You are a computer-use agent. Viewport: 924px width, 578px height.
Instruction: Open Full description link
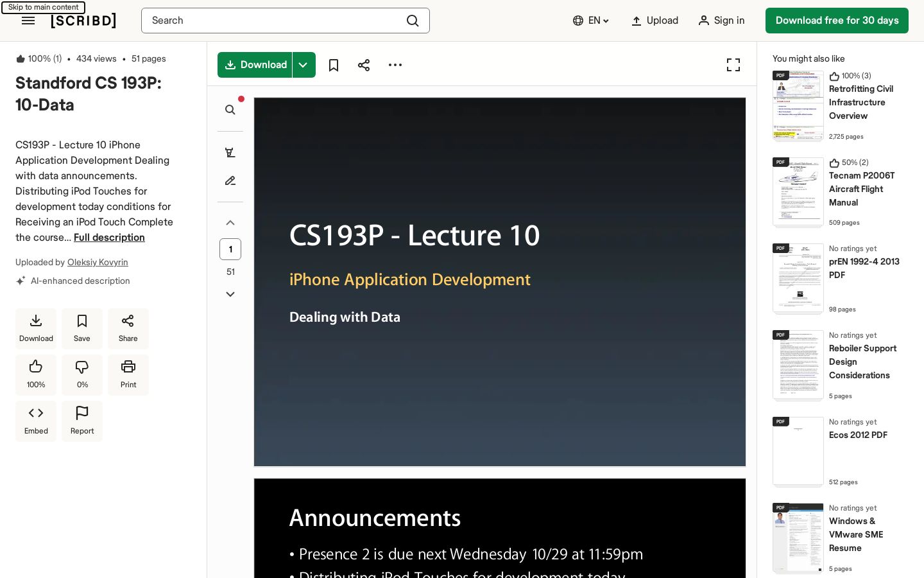click(x=109, y=238)
